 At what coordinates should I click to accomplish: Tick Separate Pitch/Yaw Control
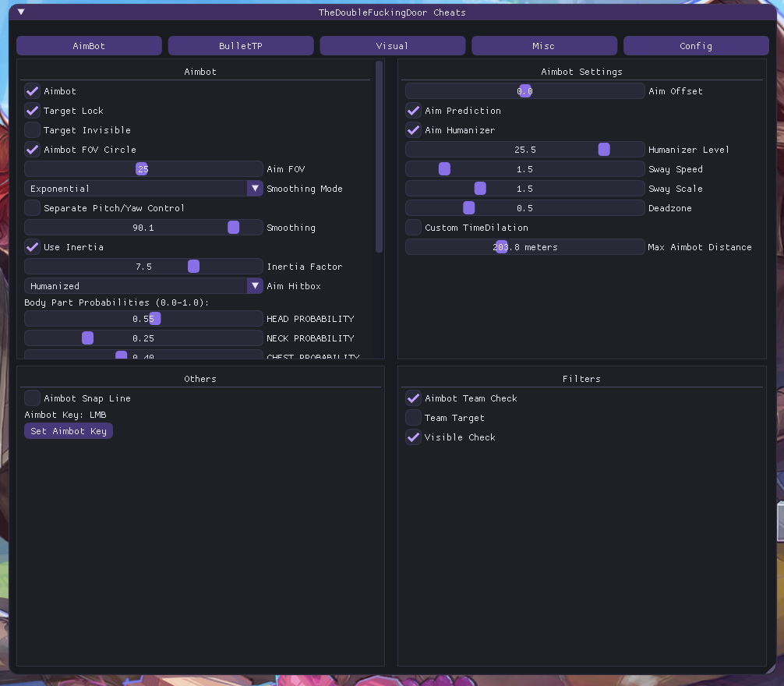pos(33,208)
